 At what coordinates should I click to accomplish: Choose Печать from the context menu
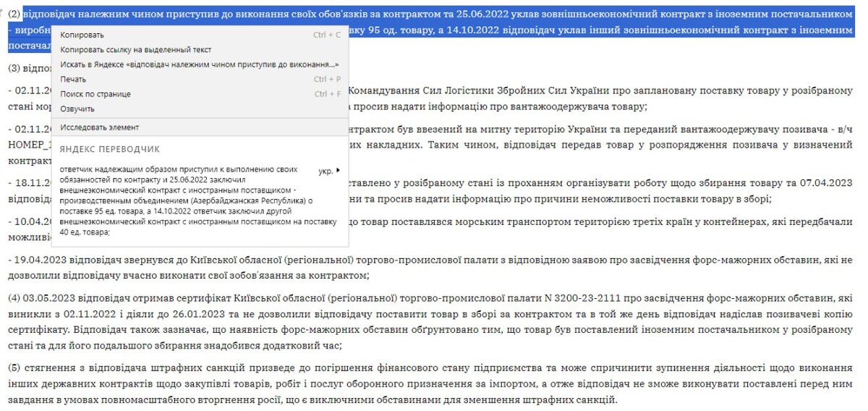click(x=200, y=80)
